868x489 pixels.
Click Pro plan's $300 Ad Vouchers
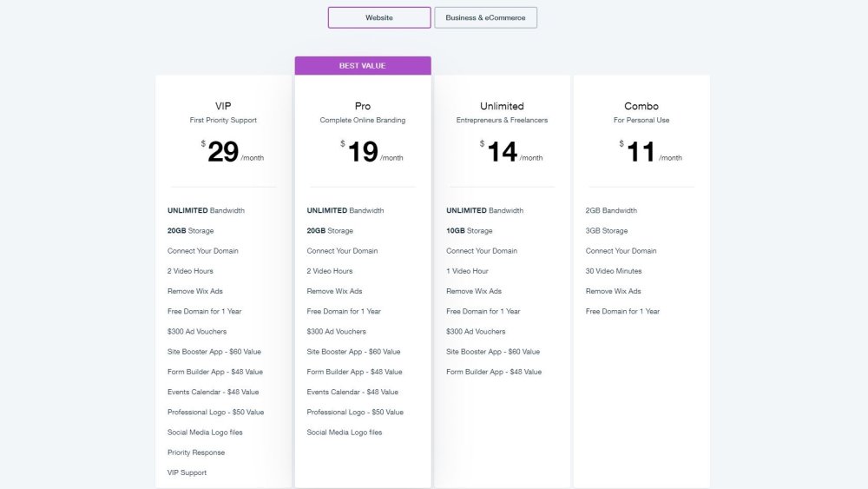click(x=337, y=332)
